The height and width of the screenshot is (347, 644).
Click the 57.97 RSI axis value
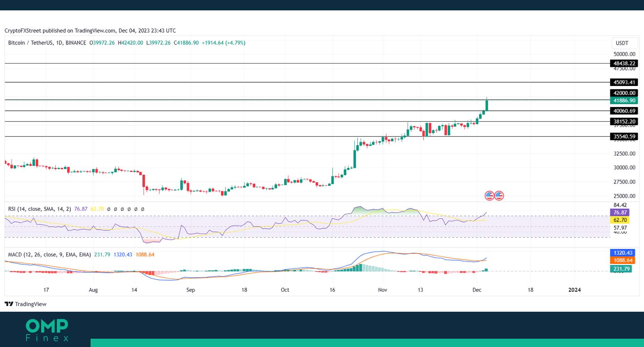coord(620,228)
